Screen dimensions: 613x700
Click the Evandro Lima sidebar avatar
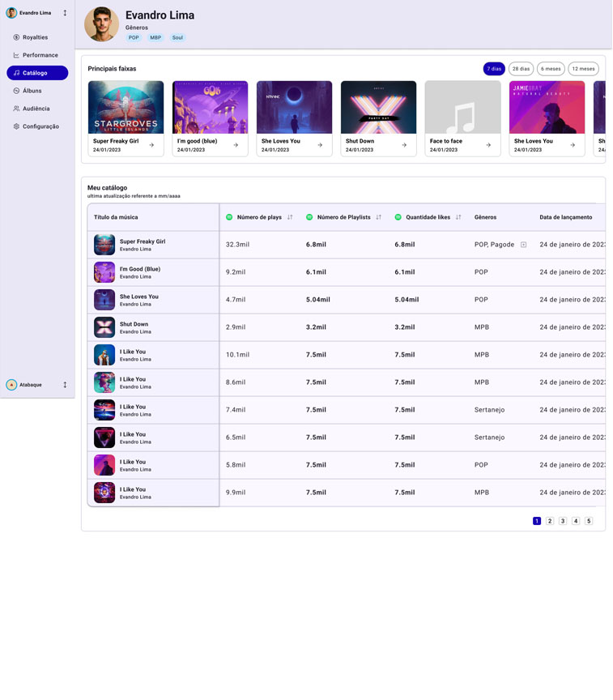[11, 13]
